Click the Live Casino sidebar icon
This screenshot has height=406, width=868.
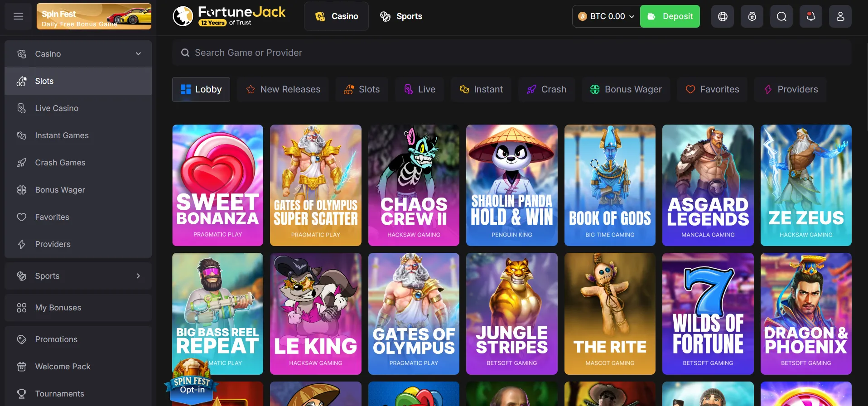21,108
